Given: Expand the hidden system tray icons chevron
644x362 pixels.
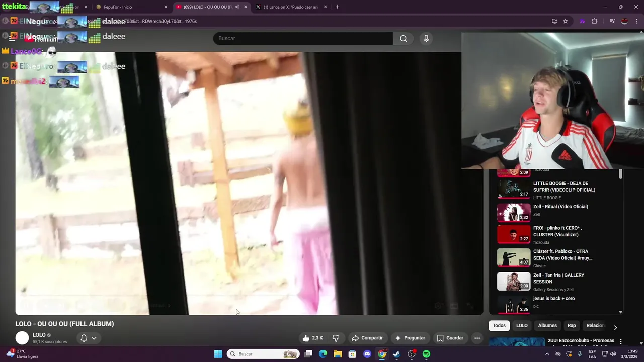Looking at the screenshot, I should click(x=547, y=354).
